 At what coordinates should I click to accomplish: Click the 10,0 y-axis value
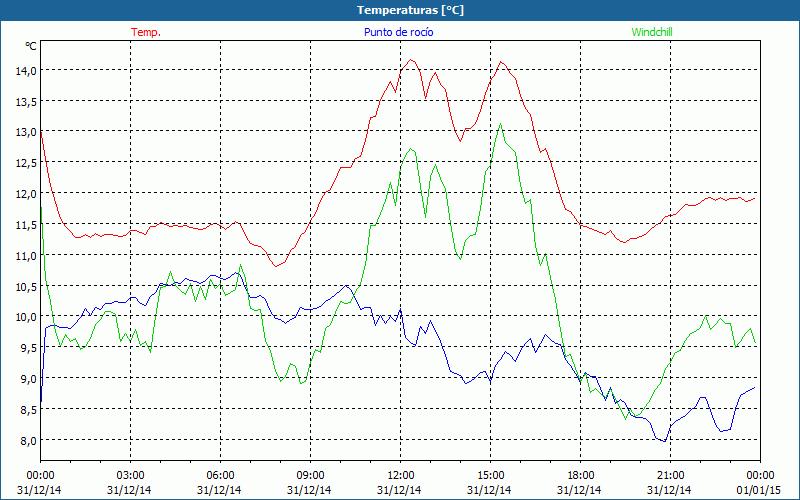[26, 317]
